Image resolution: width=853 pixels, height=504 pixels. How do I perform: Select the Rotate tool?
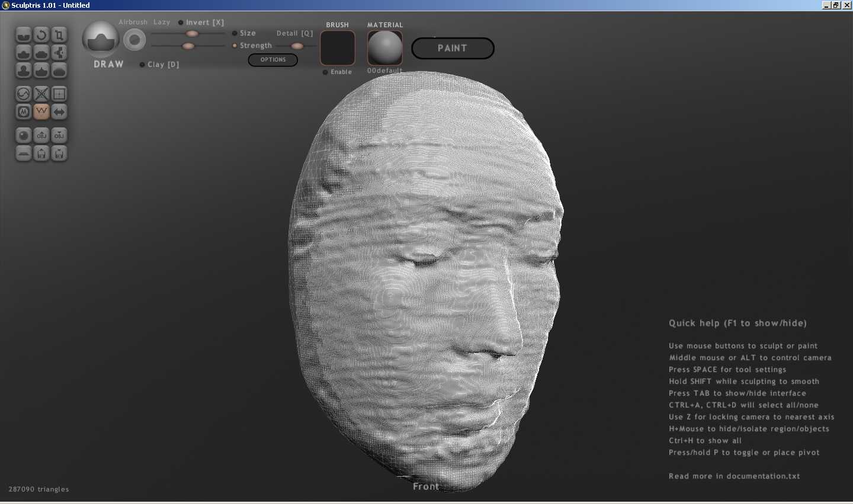click(41, 35)
